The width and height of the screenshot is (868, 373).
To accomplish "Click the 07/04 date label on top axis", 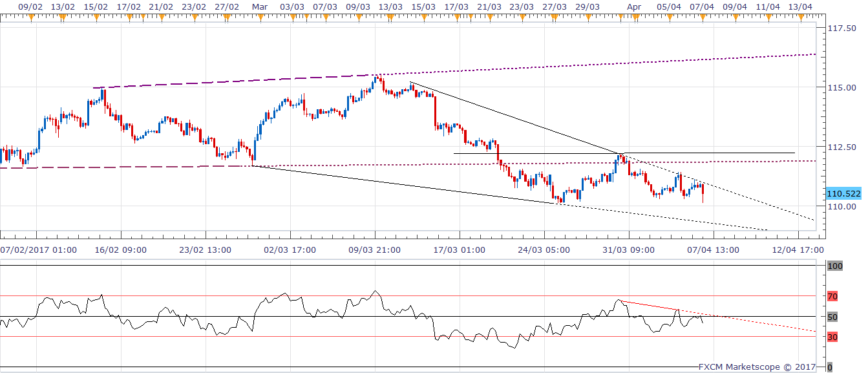I will click(703, 6).
